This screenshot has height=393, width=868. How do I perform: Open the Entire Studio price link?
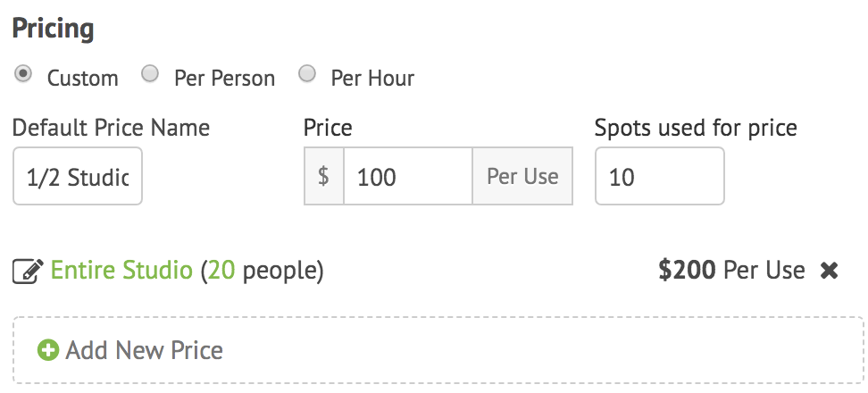pos(121,270)
